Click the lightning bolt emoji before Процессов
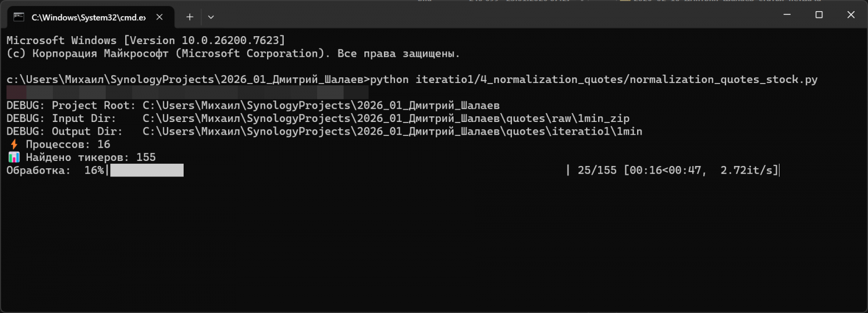868x313 pixels. tap(14, 145)
